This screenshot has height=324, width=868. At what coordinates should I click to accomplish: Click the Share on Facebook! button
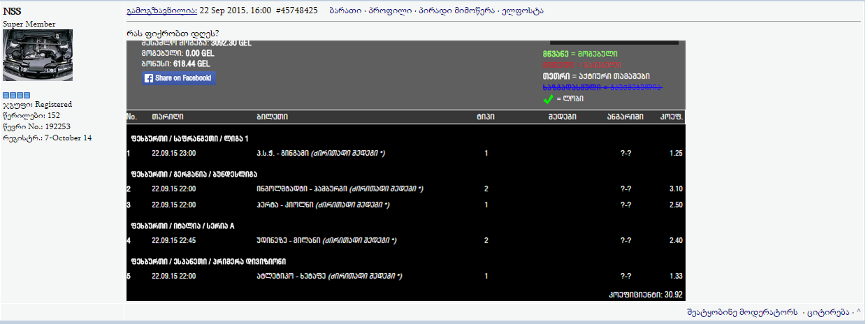(180, 78)
